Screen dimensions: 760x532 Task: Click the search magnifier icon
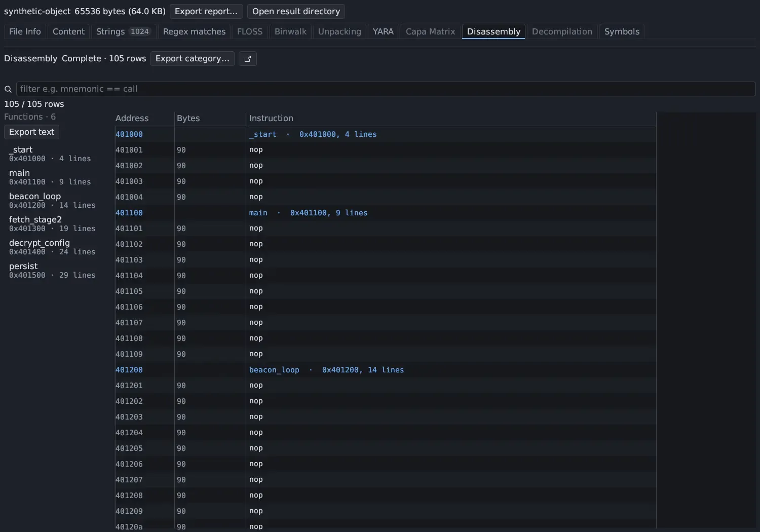pyautogui.click(x=8, y=89)
